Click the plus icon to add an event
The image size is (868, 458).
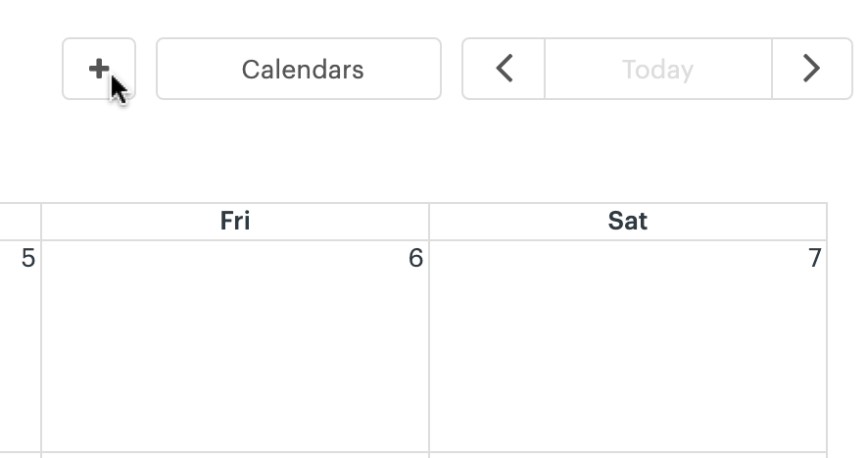pos(99,69)
